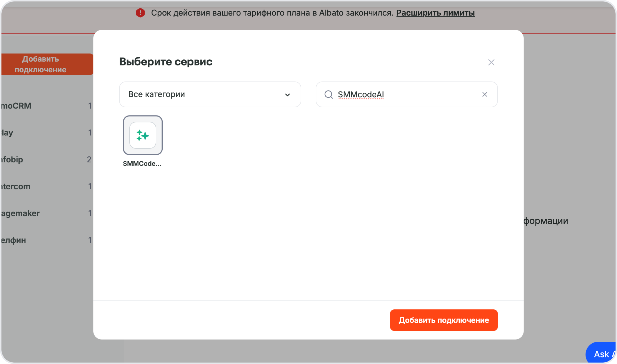Select the Infobip row in sidebar
The height and width of the screenshot is (364, 617).
47,159
